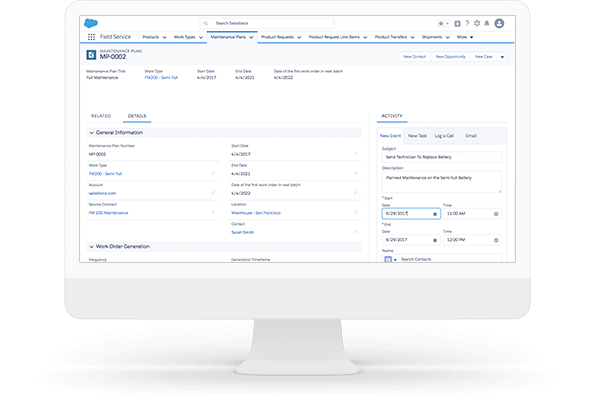
Task: Click pencil edit icon beside Start Date
Action: point(355,155)
